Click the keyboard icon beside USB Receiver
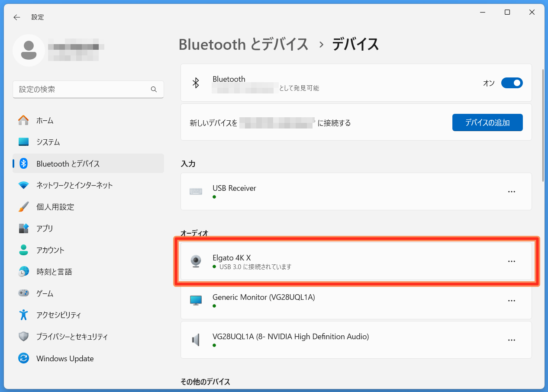The height and width of the screenshot is (392, 548). [196, 192]
